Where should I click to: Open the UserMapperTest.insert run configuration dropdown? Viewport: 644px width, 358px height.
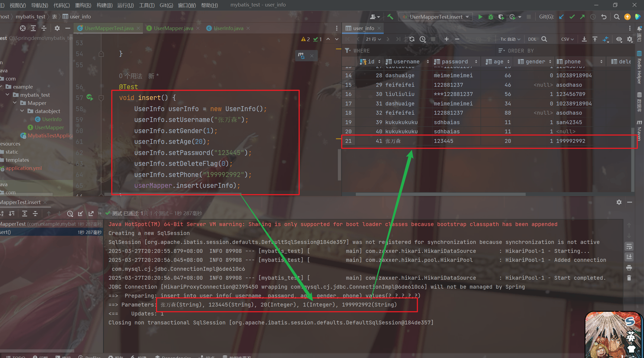pyautogui.click(x=436, y=17)
